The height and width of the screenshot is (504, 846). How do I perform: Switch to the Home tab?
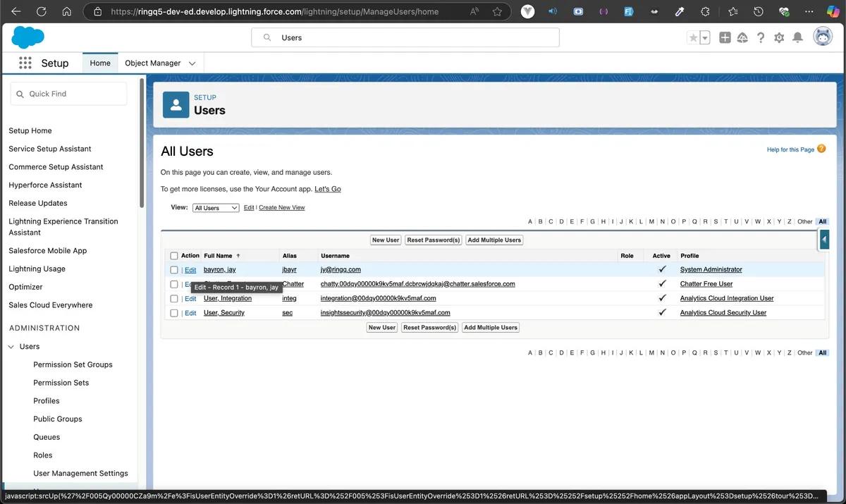pyautogui.click(x=100, y=63)
